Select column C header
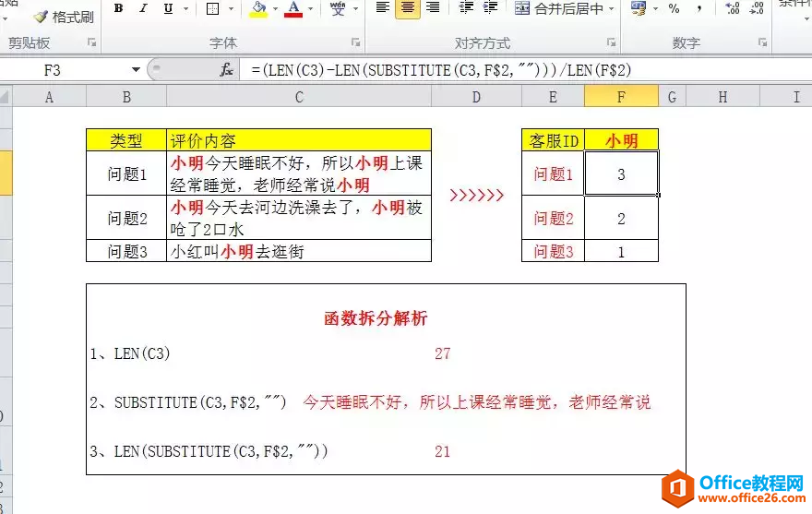The height and width of the screenshot is (514, 812). (299, 97)
